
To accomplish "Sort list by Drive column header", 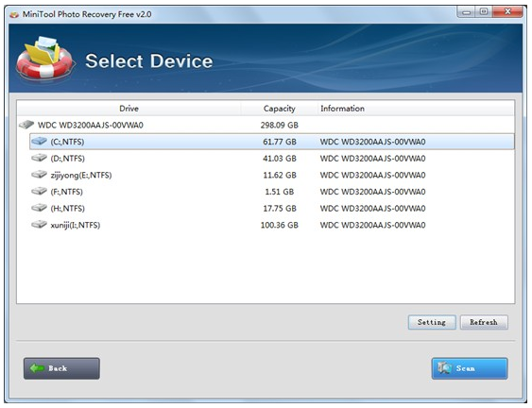I will tap(129, 109).
